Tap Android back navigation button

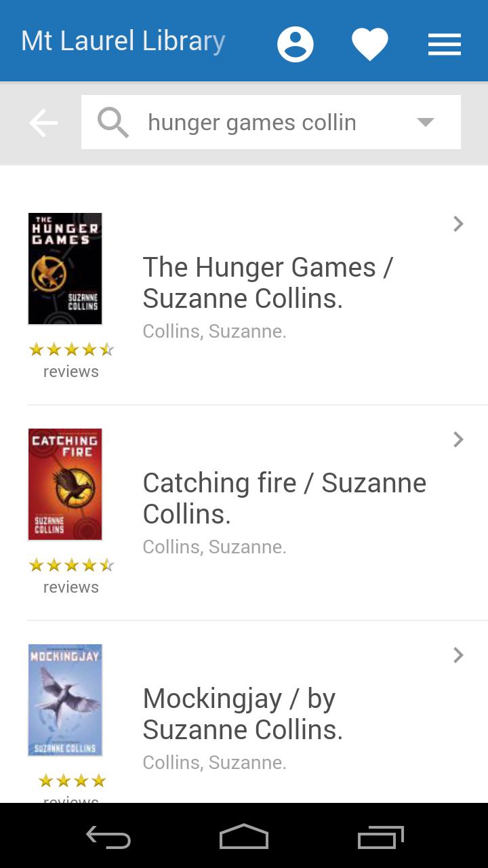tap(108, 837)
